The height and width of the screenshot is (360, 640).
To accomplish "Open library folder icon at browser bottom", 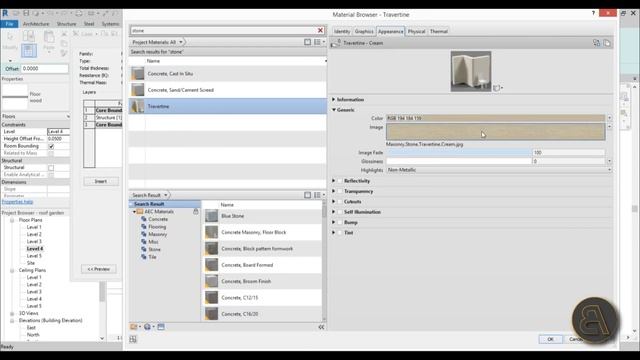I will (x=135, y=327).
